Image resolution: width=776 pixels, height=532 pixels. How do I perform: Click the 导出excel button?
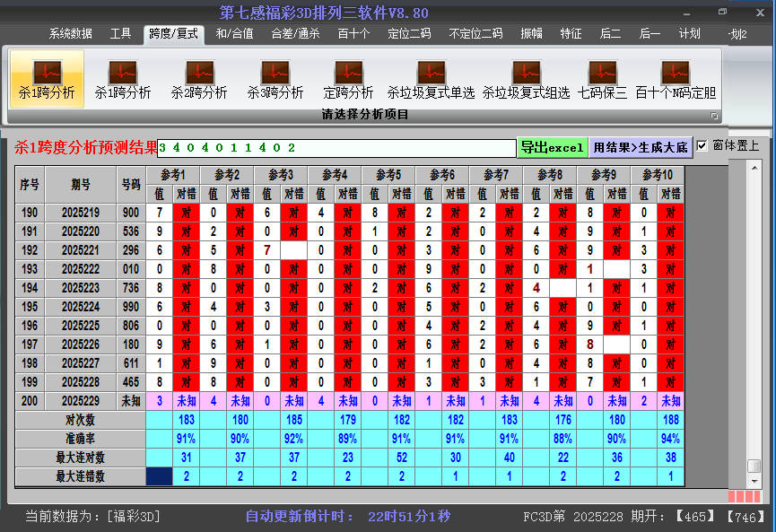click(x=553, y=147)
